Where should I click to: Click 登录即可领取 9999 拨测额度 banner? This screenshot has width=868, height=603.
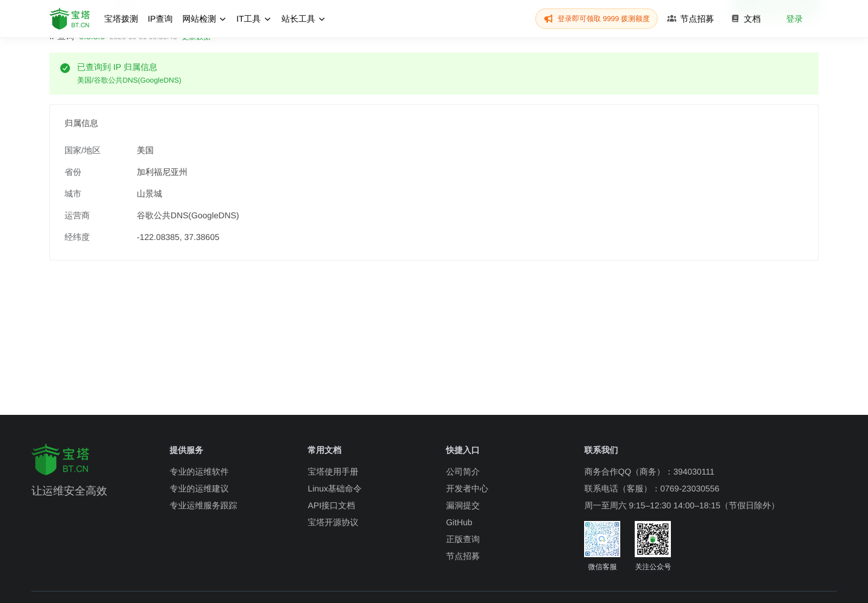click(596, 19)
